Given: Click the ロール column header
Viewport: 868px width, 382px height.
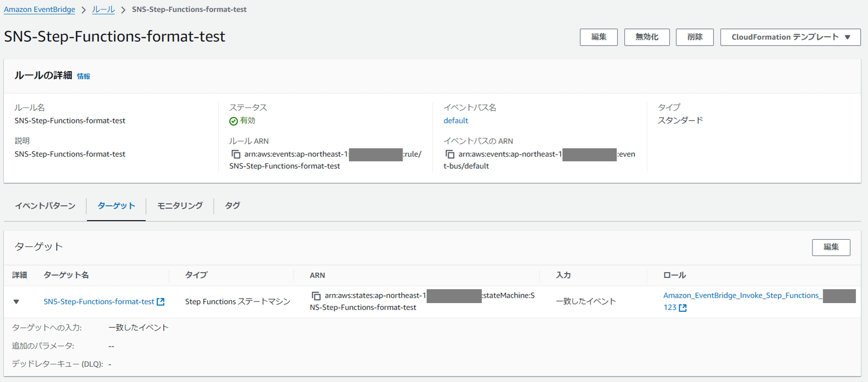Looking at the screenshot, I should (x=674, y=275).
